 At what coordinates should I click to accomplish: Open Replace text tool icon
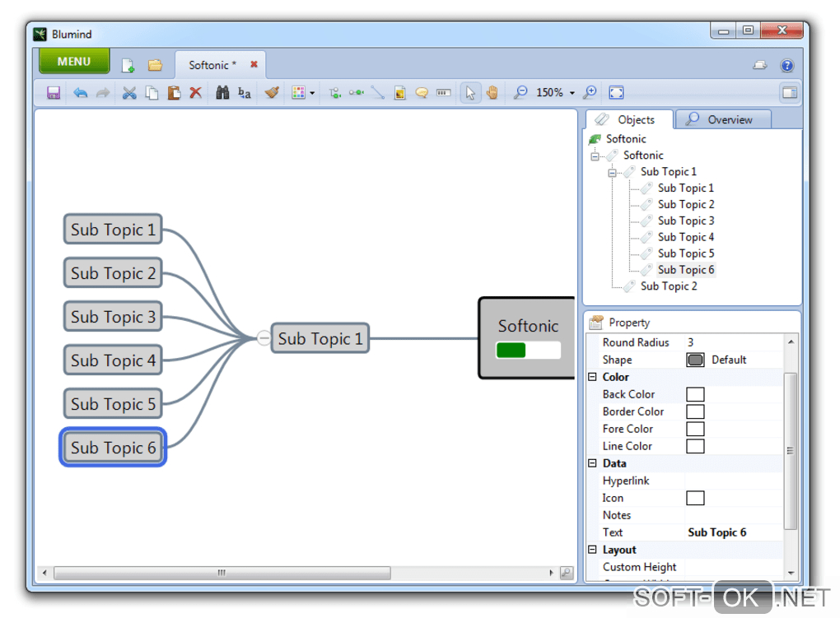(x=245, y=93)
